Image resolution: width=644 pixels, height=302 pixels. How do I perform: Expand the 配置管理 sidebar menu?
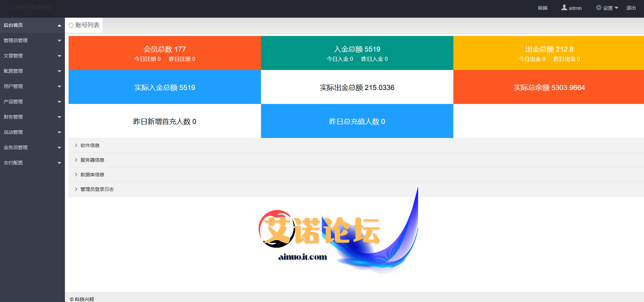[x=32, y=71]
